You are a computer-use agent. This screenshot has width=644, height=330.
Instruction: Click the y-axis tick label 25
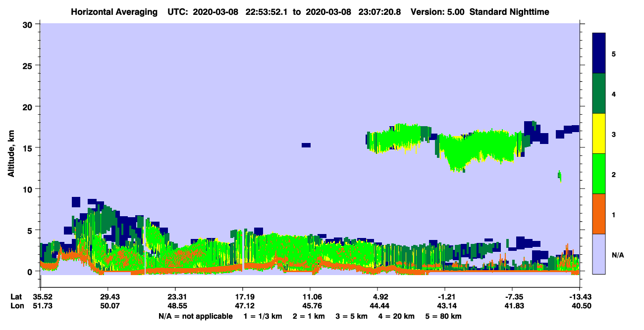pyautogui.click(x=27, y=65)
